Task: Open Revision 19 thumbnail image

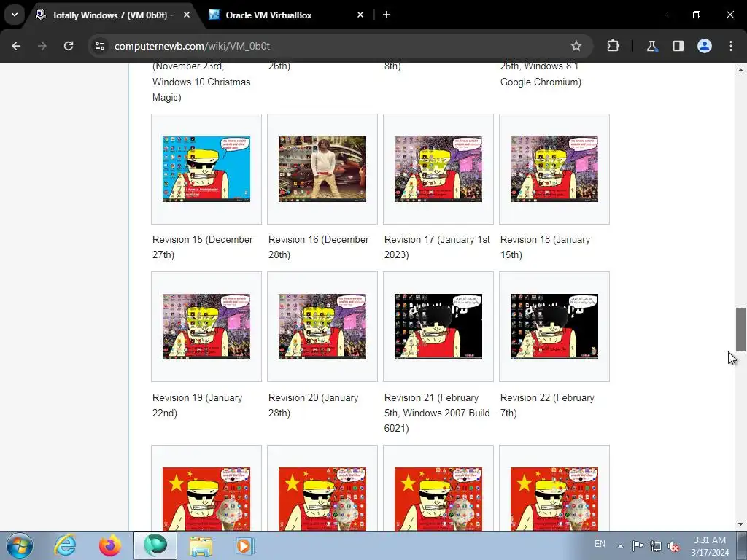Action: (206, 327)
